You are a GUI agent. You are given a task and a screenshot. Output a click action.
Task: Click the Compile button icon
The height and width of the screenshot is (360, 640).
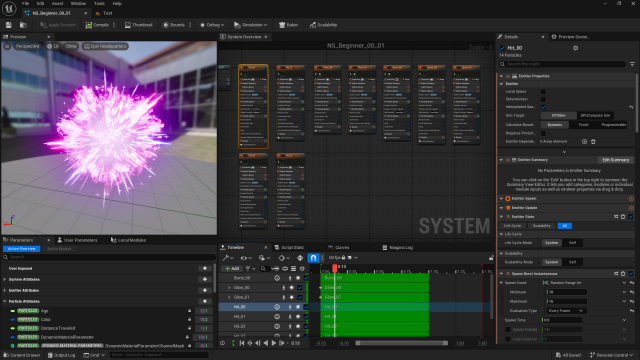point(89,25)
